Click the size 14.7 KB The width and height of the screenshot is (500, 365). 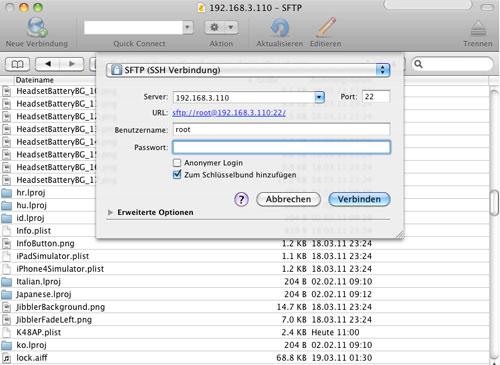point(292,307)
